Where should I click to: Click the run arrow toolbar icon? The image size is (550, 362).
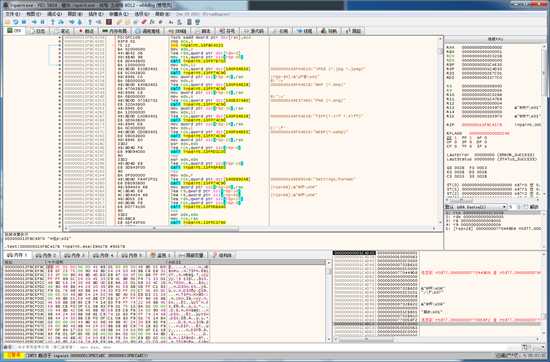(34, 22)
